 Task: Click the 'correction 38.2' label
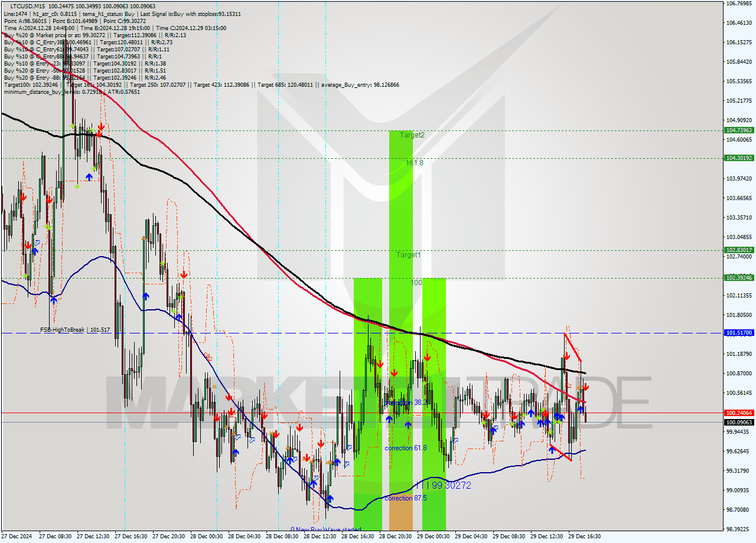coord(406,403)
